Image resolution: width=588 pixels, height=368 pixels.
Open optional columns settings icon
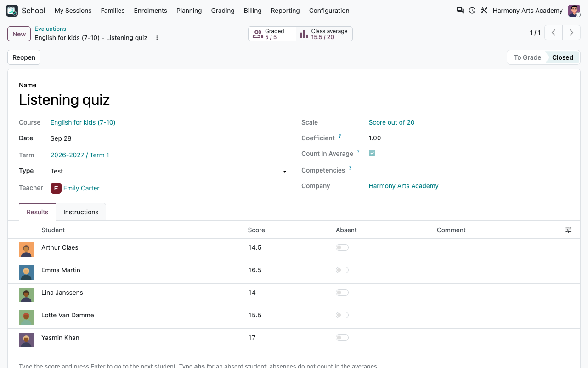click(569, 230)
